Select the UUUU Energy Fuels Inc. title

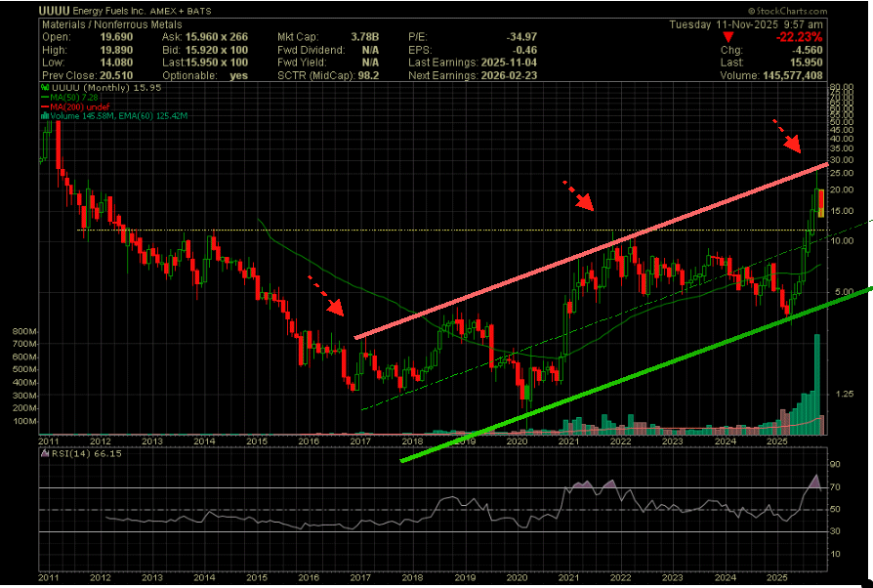click(x=93, y=11)
